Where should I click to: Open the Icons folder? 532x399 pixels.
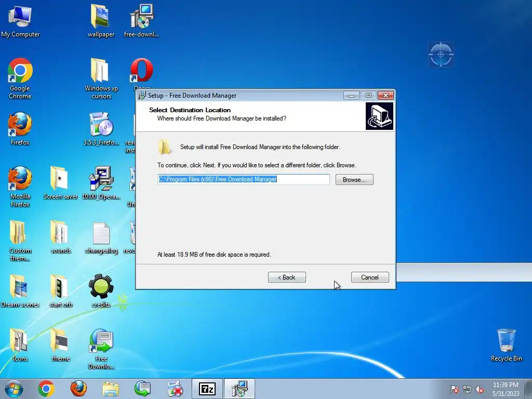tap(20, 345)
